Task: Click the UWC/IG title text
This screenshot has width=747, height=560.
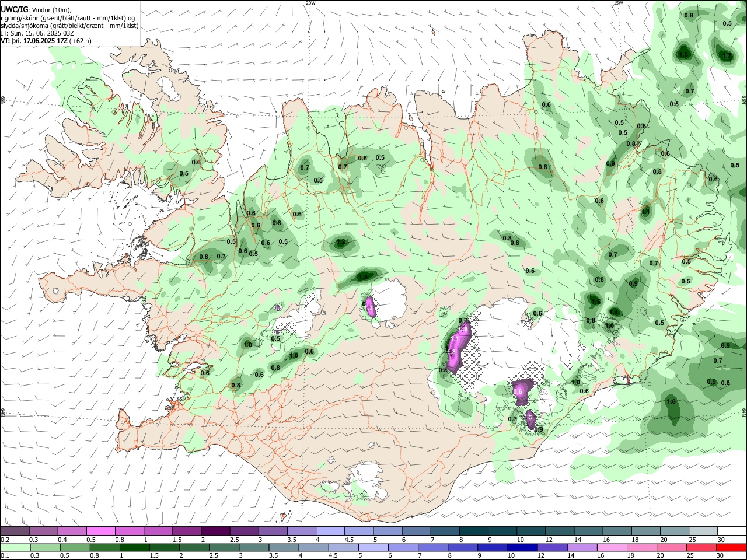Action: pyautogui.click(x=14, y=9)
